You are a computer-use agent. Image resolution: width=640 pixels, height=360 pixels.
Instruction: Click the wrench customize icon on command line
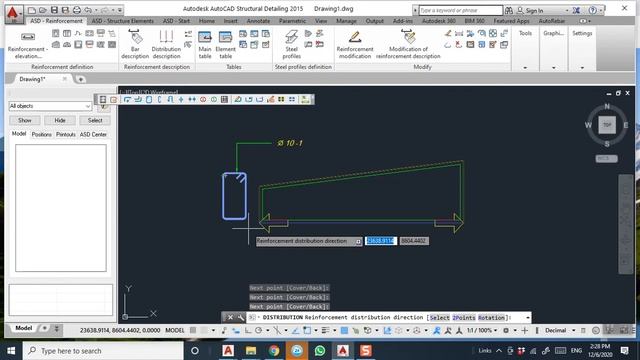pos(240,317)
